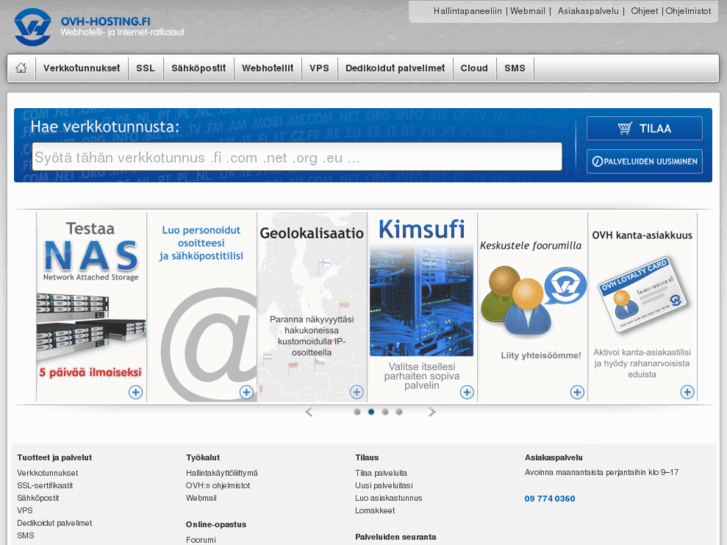
Task: Click '5 päivää ilmaiseksi' text
Action: point(90,372)
